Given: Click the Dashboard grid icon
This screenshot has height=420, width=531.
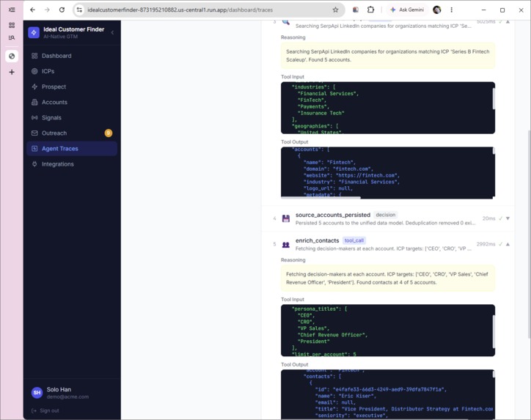Looking at the screenshot, I should tap(34, 56).
